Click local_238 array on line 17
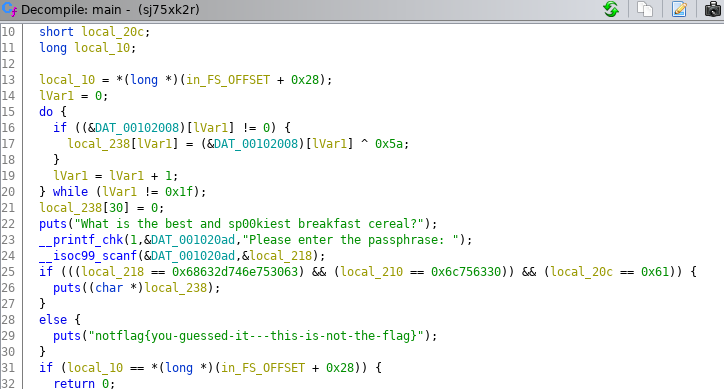 [x=99, y=144]
